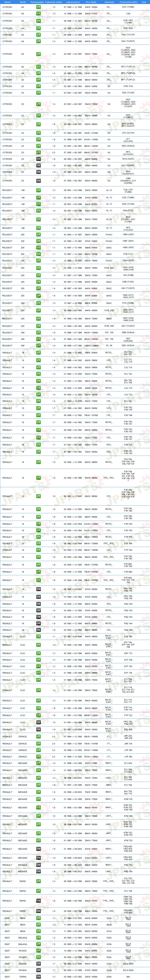Click the petrol icon in the HAZ (TU1CP) row
The height and width of the screenshot is (980, 150).
coord(39,35)
